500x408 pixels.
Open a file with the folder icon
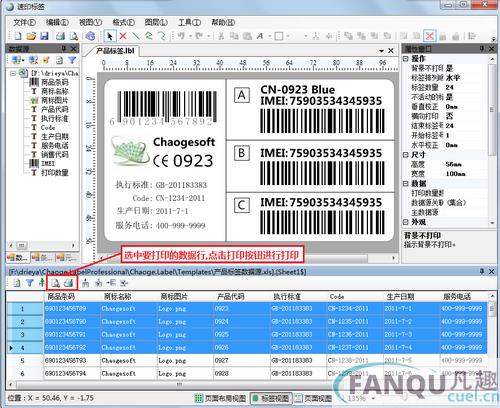(x=31, y=36)
